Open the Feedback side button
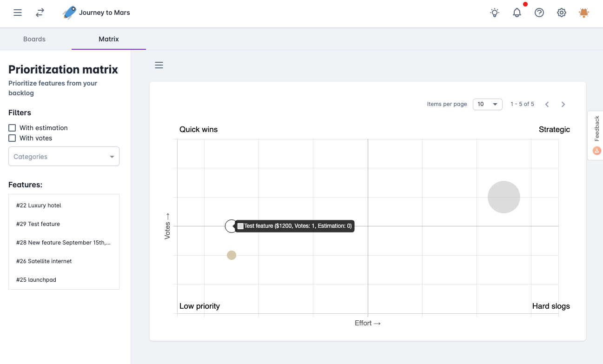The height and width of the screenshot is (364, 603). (x=596, y=135)
